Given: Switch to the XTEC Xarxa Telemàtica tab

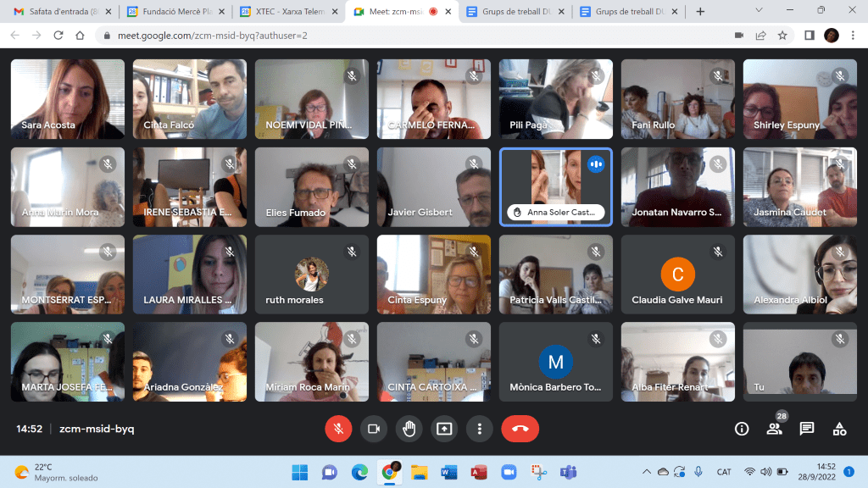Looking at the screenshot, I should coord(284,12).
